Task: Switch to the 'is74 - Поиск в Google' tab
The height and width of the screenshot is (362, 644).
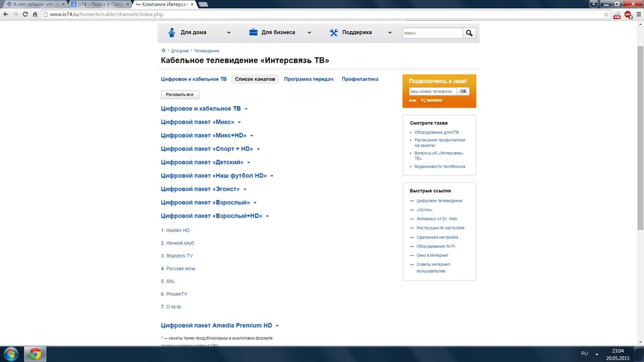Action: (x=99, y=4)
